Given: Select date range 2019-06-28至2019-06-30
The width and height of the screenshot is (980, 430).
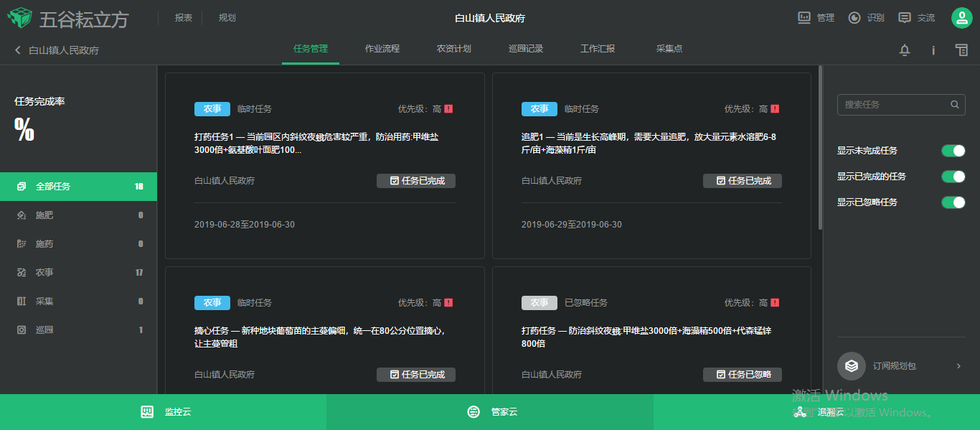Looking at the screenshot, I should (x=245, y=225).
